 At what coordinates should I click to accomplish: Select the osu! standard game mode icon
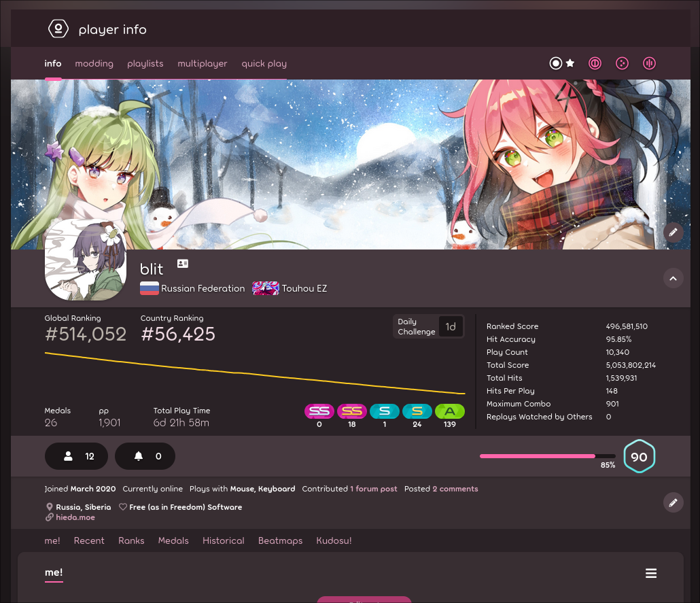[556, 63]
